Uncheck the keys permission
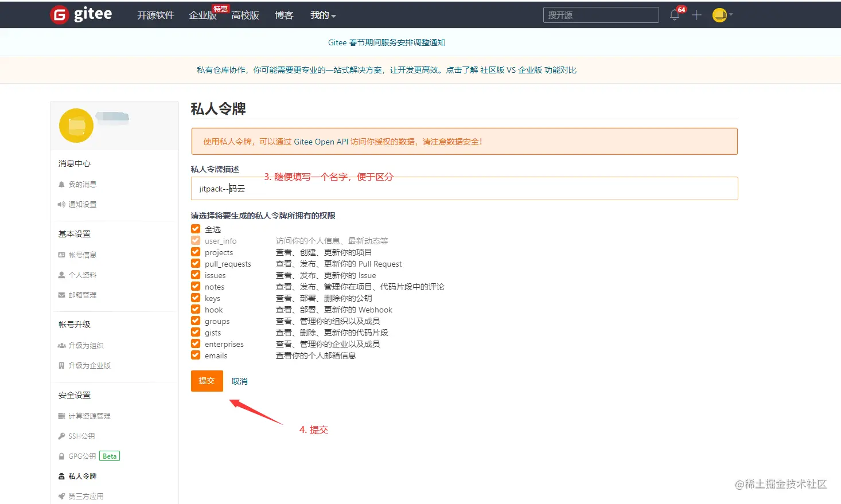 point(196,298)
